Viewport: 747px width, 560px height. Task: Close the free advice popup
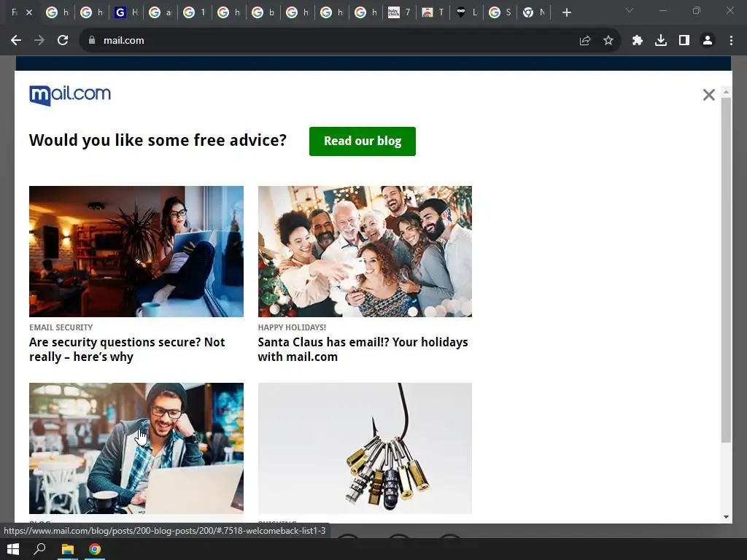click(x=709, y=95)
